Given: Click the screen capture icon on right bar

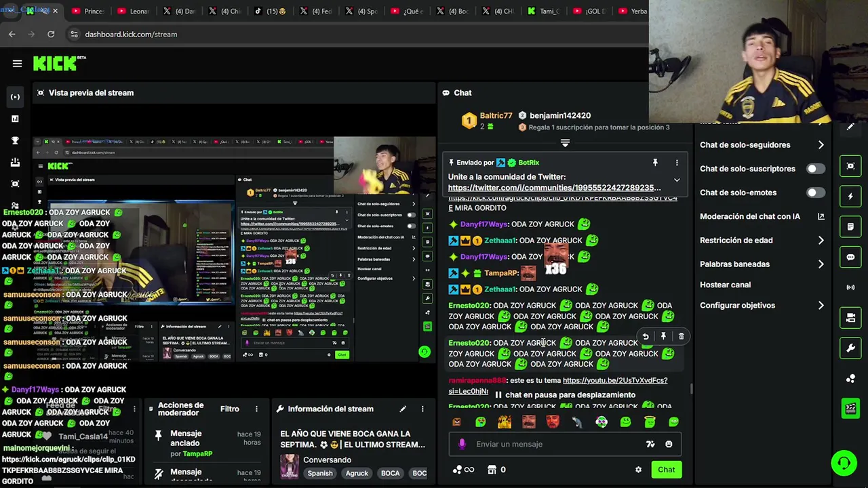Looking at the screenshot, I should pyautogui.click(x=850, y=166).
